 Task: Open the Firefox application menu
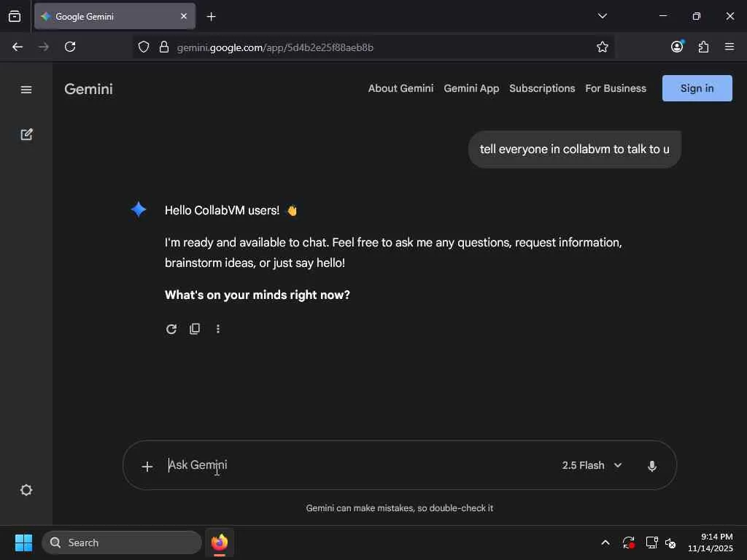[x=729, y=47]
